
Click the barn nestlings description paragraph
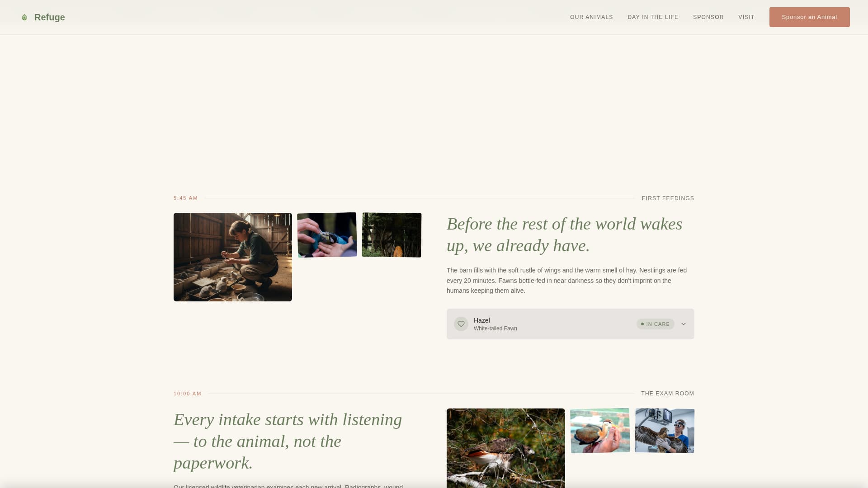tap(567, 281)
